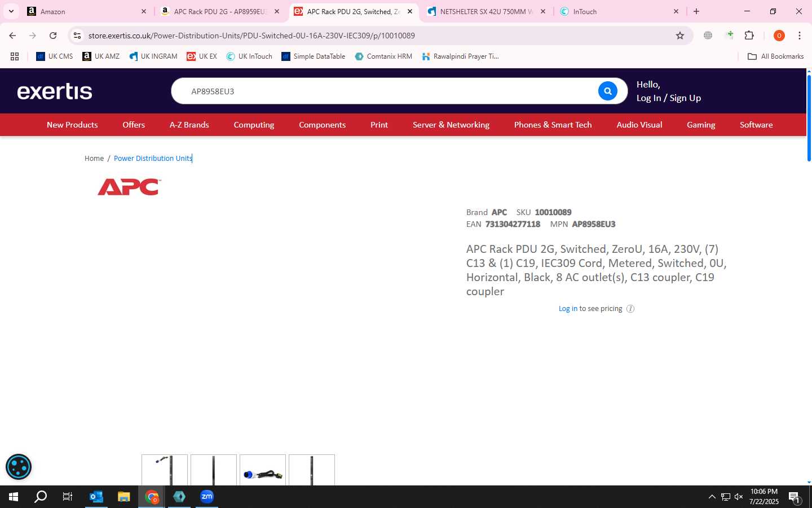Open the Computing menu
Screen dimensions: 812x508
click(x=254, y=125)
